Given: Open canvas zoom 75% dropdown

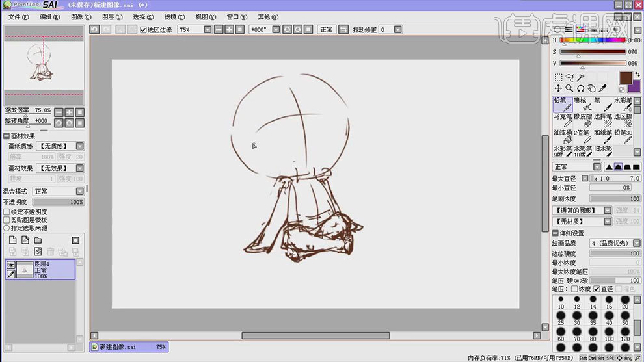Looking at the screenshot, I should point(208,29).
